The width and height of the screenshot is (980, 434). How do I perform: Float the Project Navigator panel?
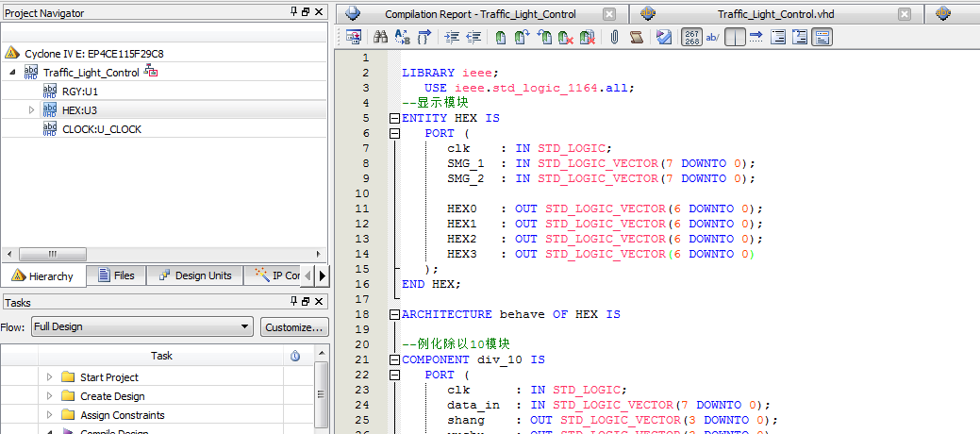click(x=306, y=12)
